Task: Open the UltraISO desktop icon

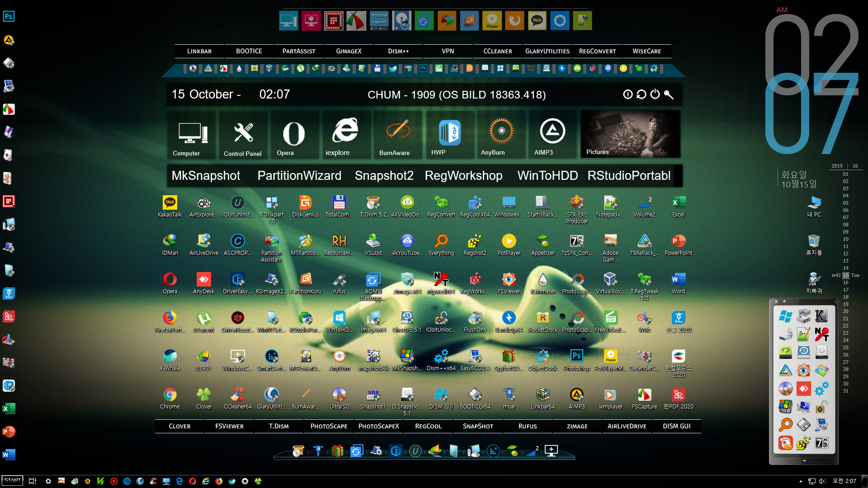Action: pos(339,399)
